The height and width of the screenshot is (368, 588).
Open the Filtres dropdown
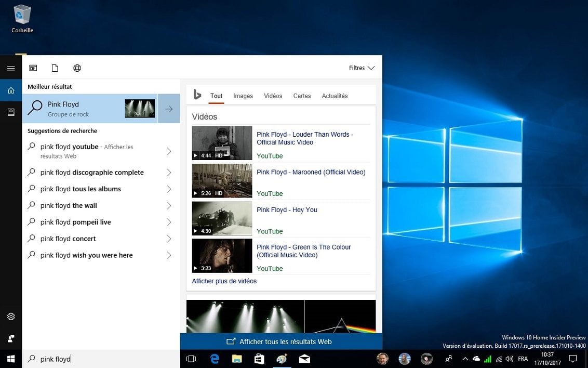point(362,68)
